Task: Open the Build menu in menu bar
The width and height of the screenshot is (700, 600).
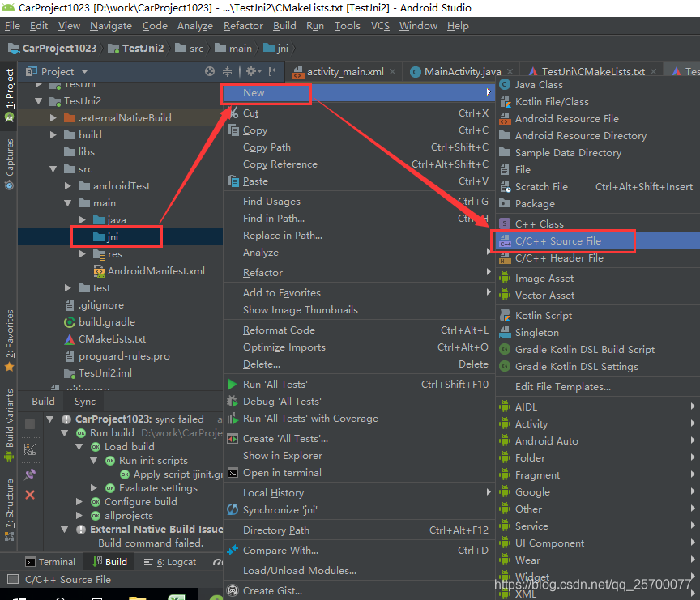Action: 284,26
